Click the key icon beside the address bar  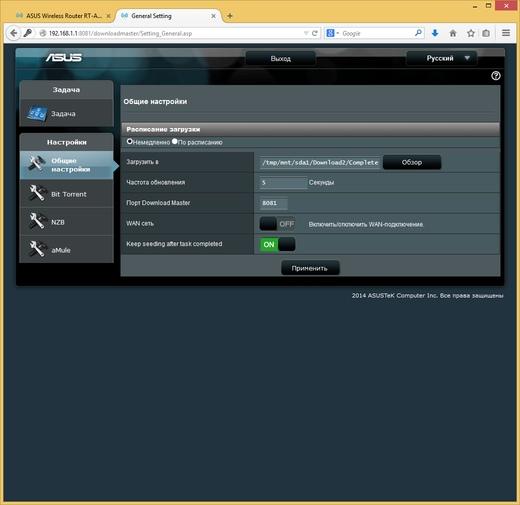coord(28,33)
